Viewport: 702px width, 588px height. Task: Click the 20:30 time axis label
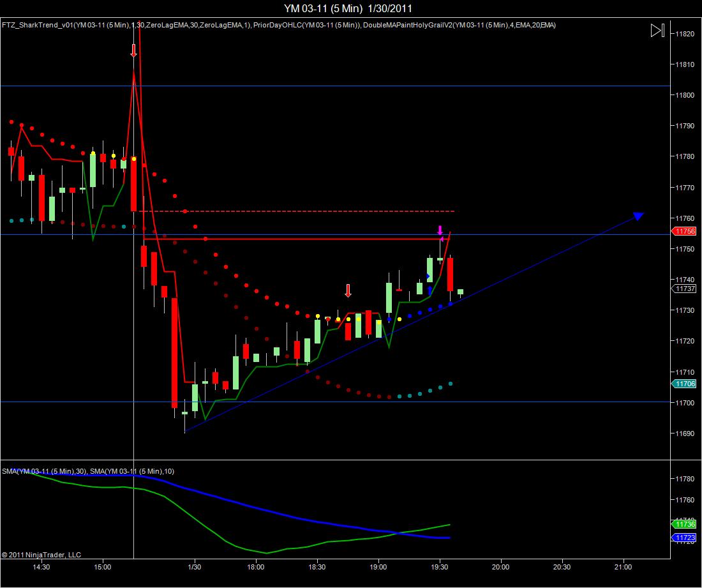[x=562, y=567]
